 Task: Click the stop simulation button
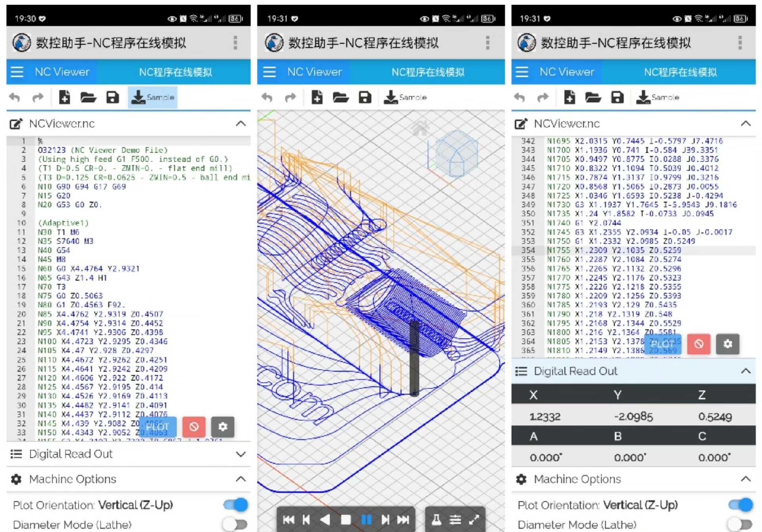[346, 519]
